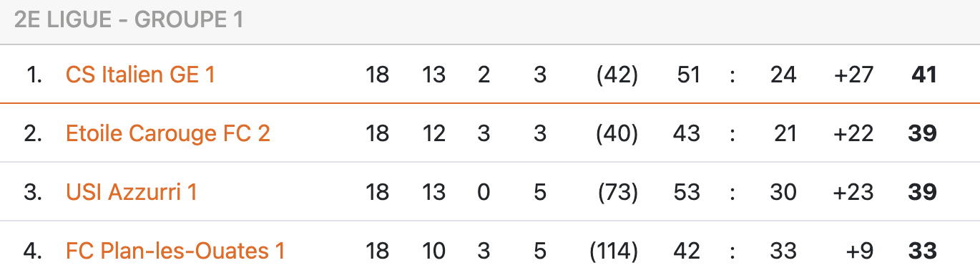Click Etoile Carouge's 39 points total
This screenshot has width=980, height=278.
coord(922,133)
